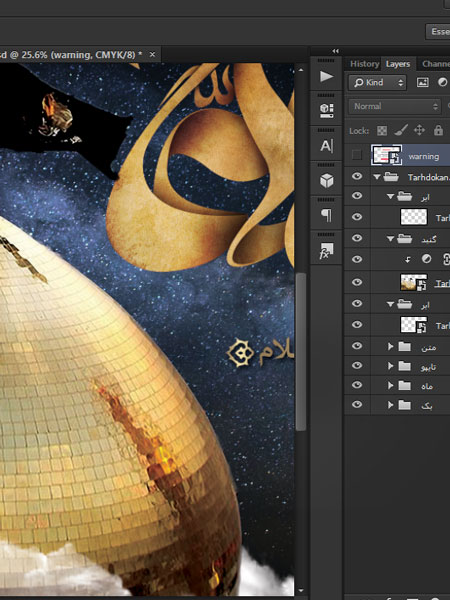Collapse the ابر group above گنبد
This screenshot has height=600, width=450.
point(390,196)
